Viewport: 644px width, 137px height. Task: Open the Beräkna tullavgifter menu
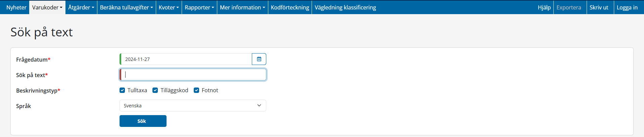pos(126,7)
